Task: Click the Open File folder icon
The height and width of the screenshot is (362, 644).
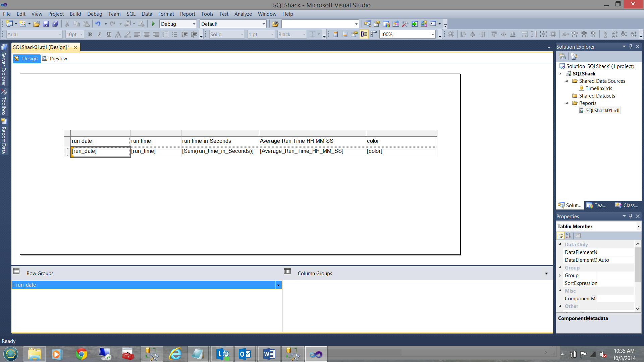Action: click(x=37, y=24)
